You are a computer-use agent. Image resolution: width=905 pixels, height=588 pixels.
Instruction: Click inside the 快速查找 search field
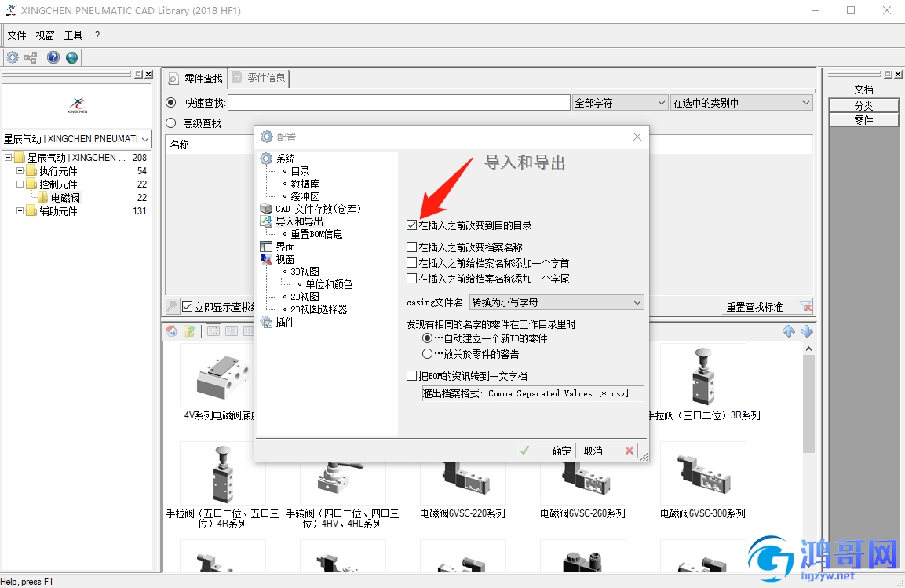point(400,103)
